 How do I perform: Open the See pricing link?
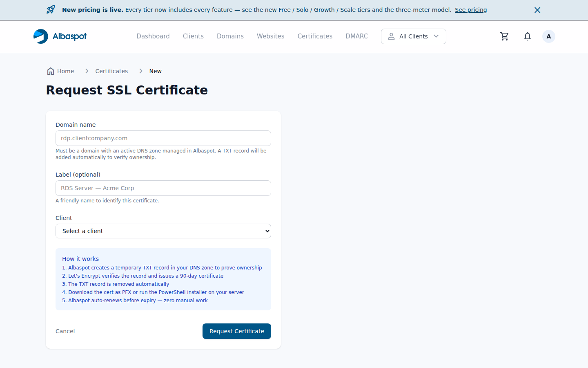(x=471, y=10)
